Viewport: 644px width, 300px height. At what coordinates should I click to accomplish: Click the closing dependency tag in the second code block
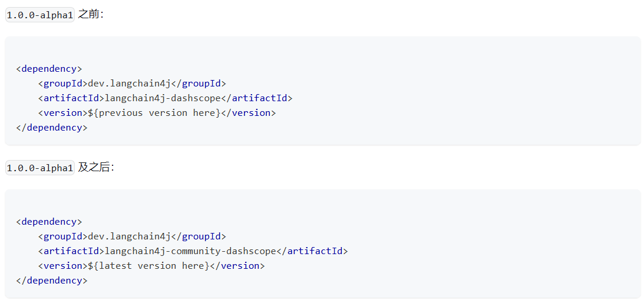coord(51,281)
